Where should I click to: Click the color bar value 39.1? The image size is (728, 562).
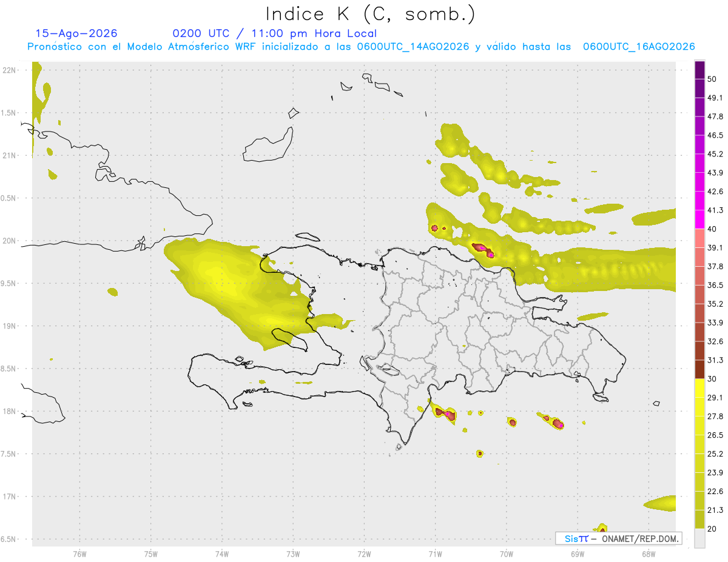point(715,248)
